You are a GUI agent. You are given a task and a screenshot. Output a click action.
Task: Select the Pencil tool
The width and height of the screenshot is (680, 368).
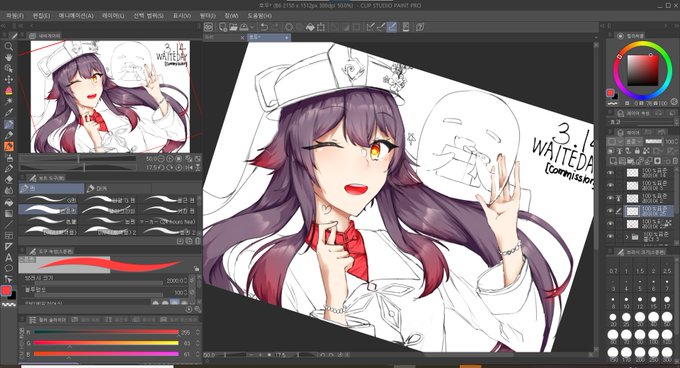[8, 135]
